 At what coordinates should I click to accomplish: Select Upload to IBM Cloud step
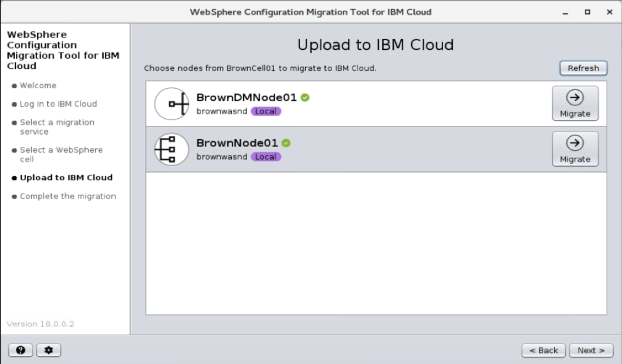click(66, 178)
